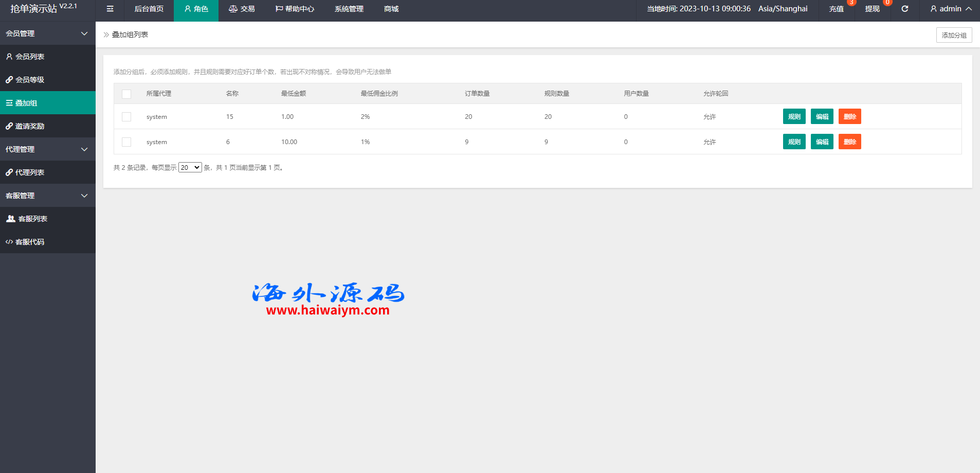Image resolution: width=980 pixels, height=473 pixels.
Task: Check the row for group named 6
Action: [x=126, y=142]
